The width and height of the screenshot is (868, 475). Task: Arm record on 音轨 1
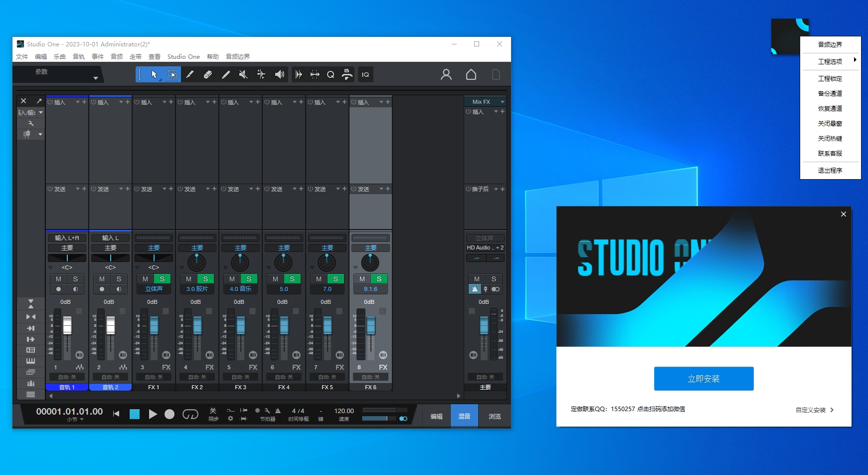[x=58, y=289]
